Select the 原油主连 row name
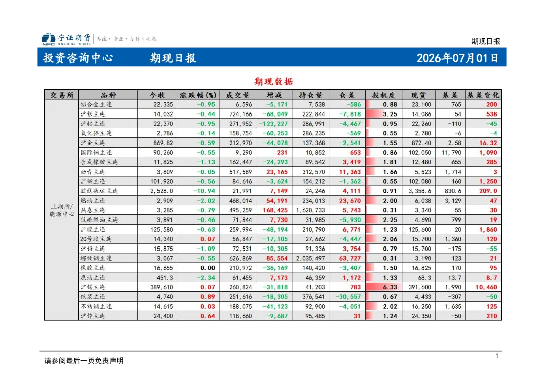The width and height of the screenshot is (554, 392). [x=93, y=278]
